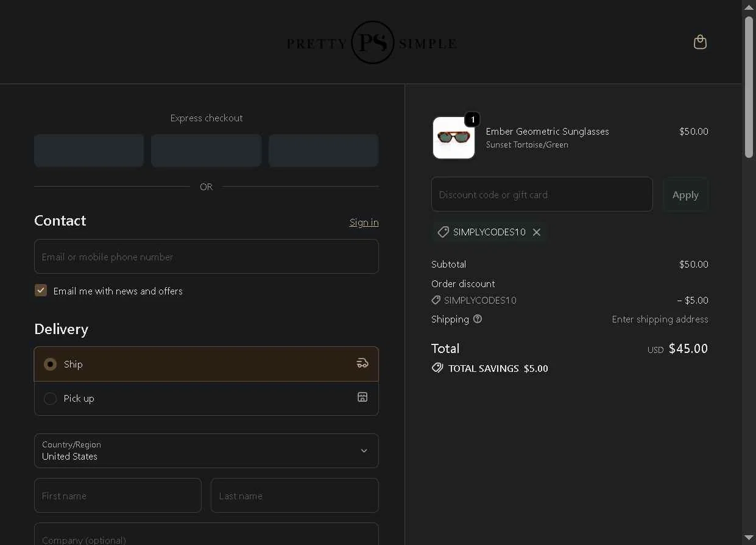Click the – $5.00 discount amount

coord(693,300)
